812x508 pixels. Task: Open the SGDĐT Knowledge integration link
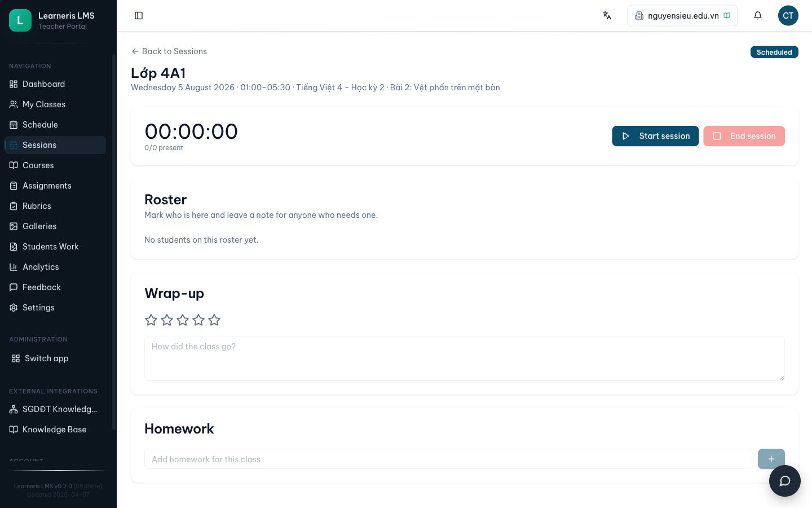click(55, 409)
